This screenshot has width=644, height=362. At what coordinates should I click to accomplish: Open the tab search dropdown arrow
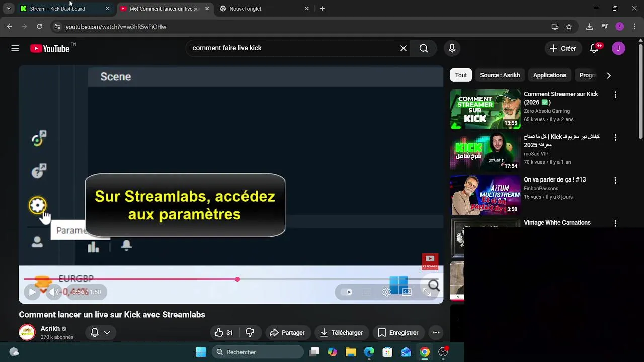(9, 9)
